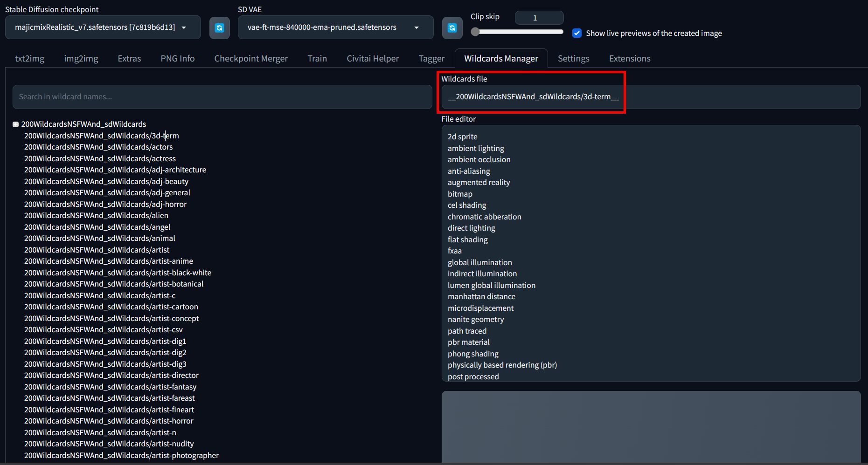Viewport: 868px width, 465px height.
Task: Open the PNG Info tab
Action: pyautogui.click(x=177, y=58)
